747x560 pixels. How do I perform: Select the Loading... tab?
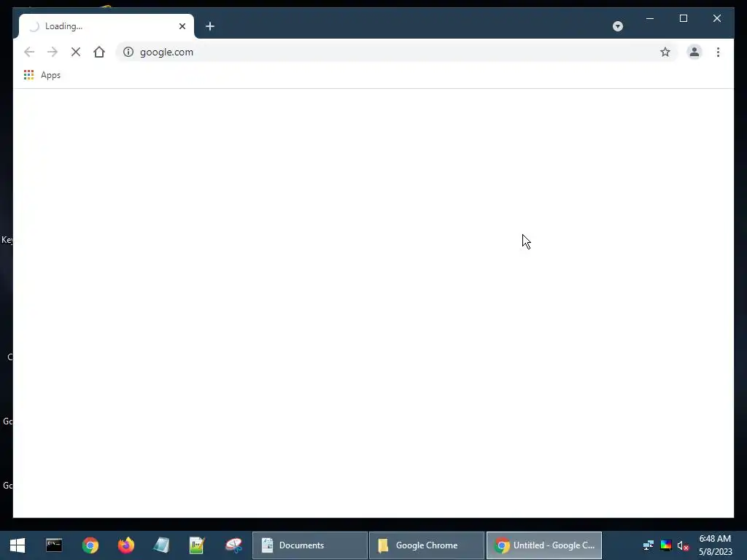[x=107, y=26]
